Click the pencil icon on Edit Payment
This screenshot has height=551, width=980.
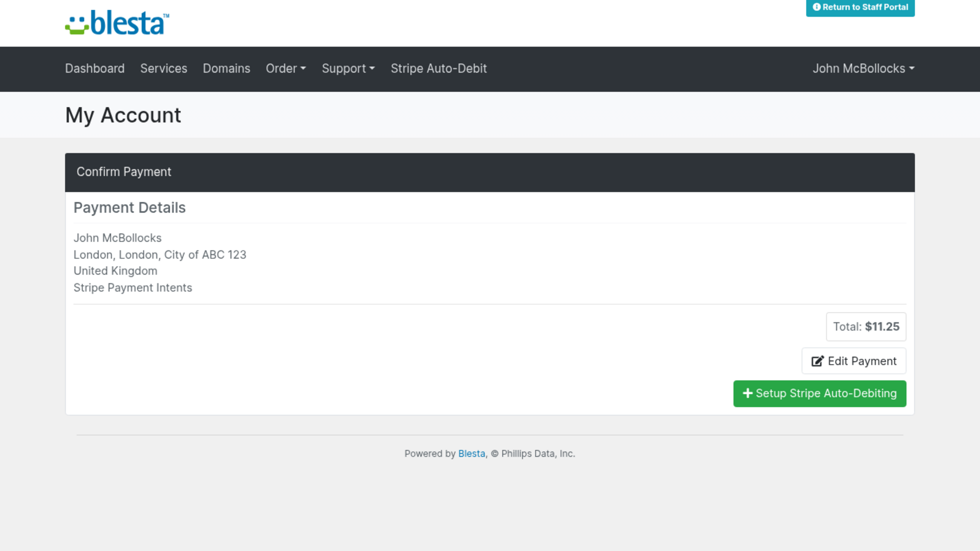(x=817, y=361)
